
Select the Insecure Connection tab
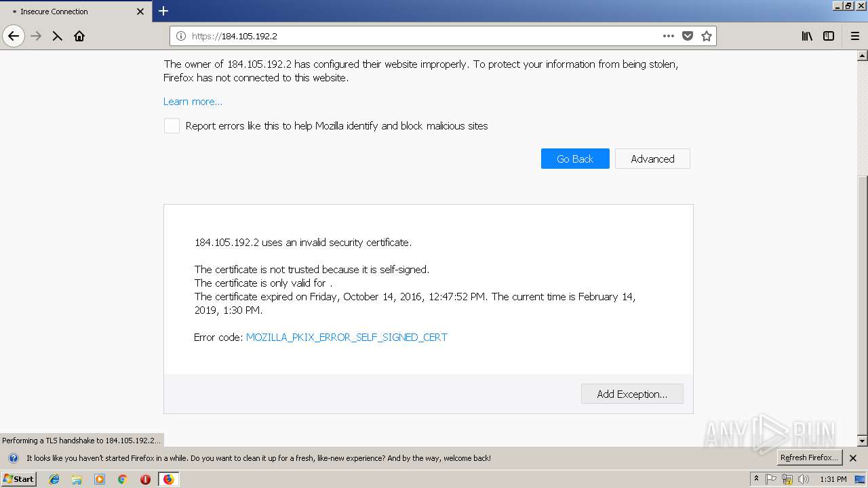point(76,12)
